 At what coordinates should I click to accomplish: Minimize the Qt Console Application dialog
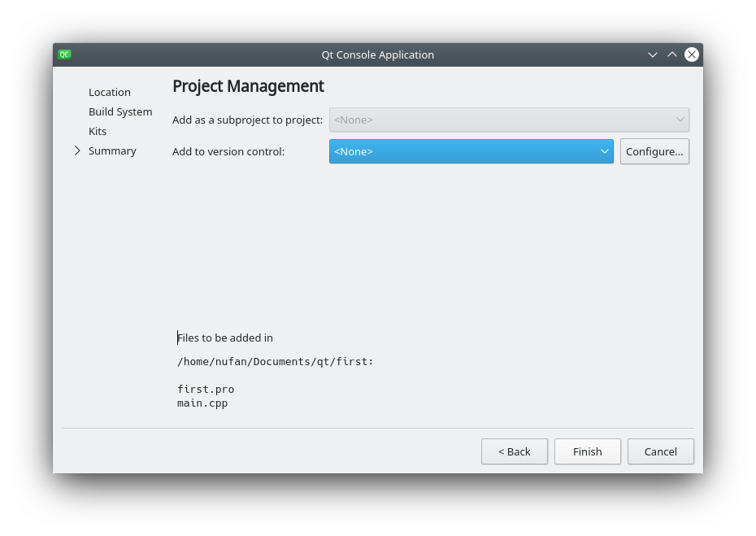pyautogui.click(x=652, y=54)
